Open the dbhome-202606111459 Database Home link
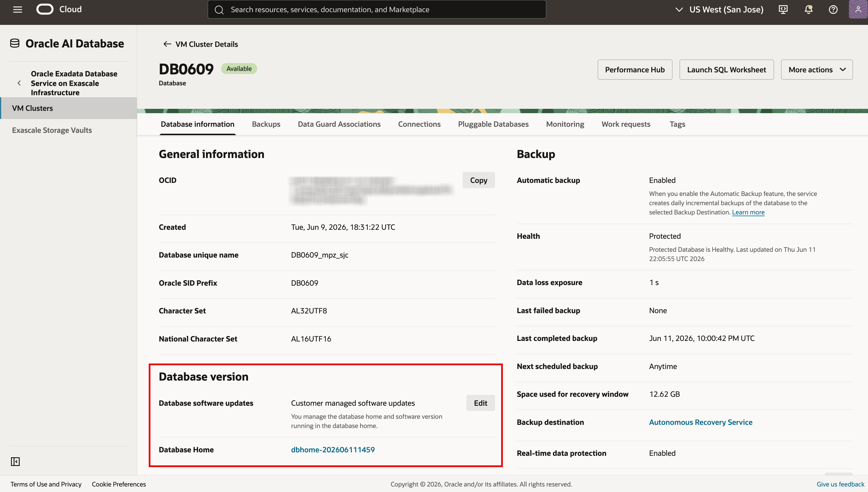868x492 pixels. click(333, 449)
